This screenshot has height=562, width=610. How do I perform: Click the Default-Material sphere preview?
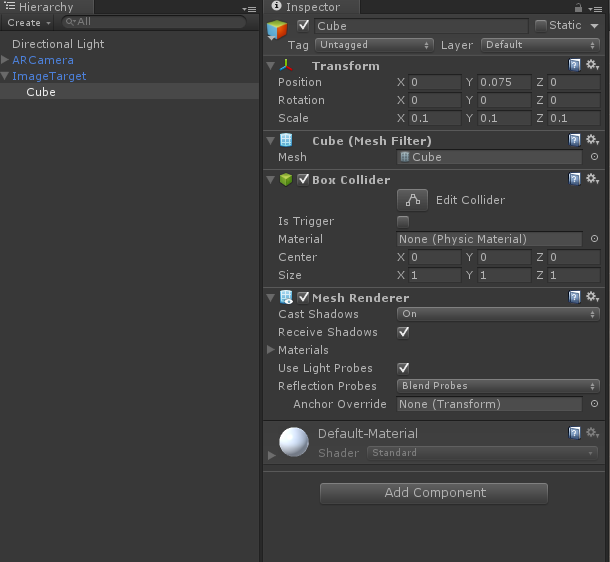tap(294, 442)
